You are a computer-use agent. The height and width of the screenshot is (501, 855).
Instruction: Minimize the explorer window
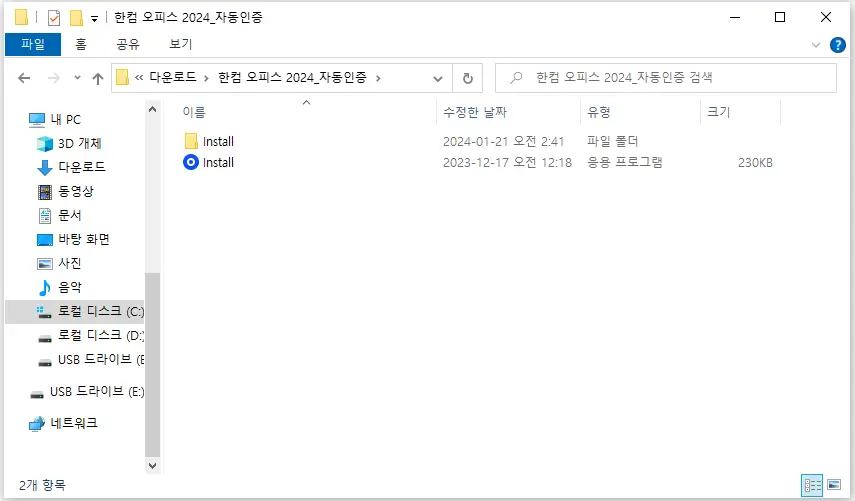735,17
